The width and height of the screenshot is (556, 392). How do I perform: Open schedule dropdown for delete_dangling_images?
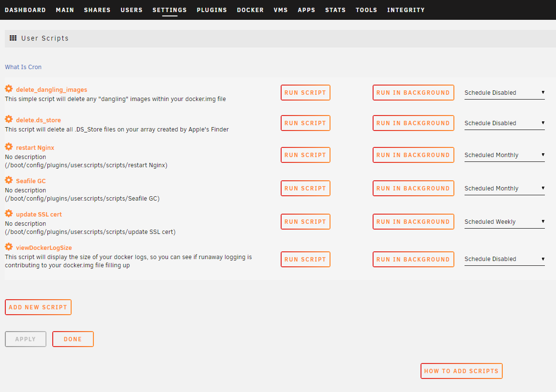[504, 93]
